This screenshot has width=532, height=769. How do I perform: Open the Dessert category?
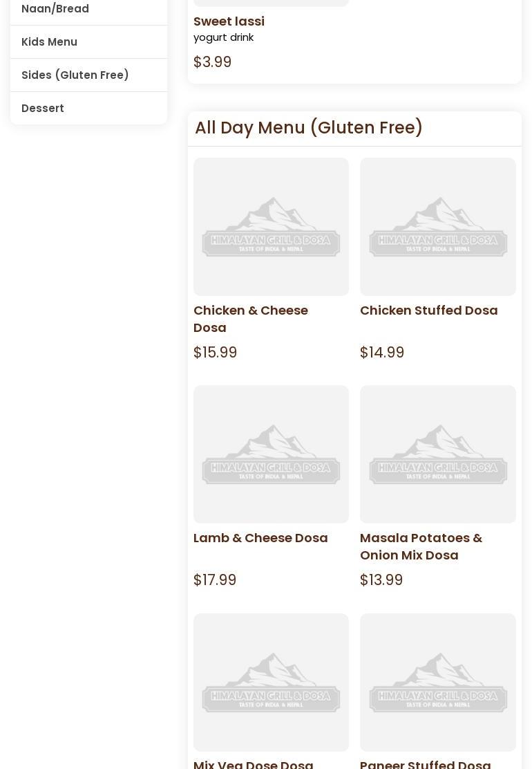coord(43,109)
